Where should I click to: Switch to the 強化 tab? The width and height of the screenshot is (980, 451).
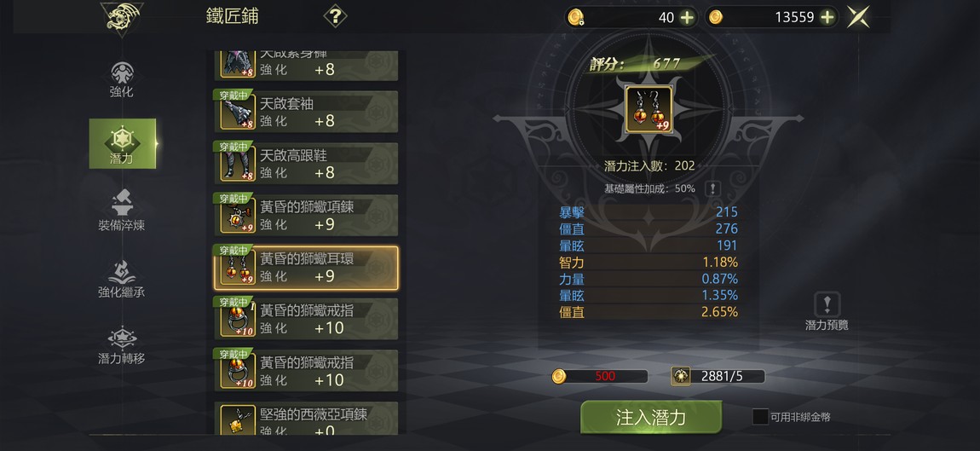tap(122, 79)
